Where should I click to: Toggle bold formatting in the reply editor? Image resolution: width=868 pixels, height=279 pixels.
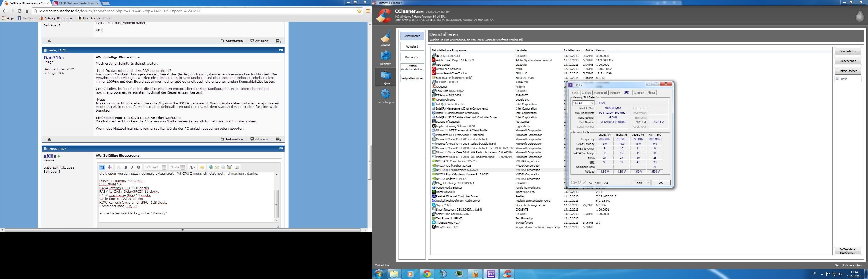click(x=126, y=167)
